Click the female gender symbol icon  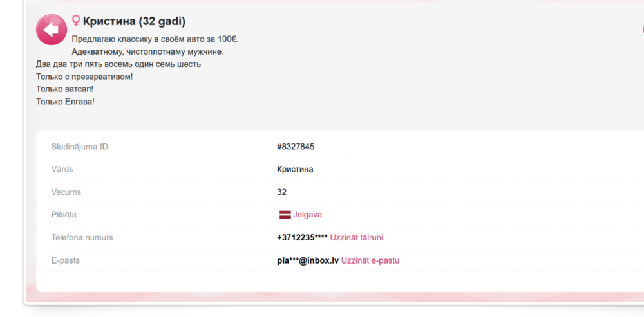pyautogui.click(x=76, y=21)
